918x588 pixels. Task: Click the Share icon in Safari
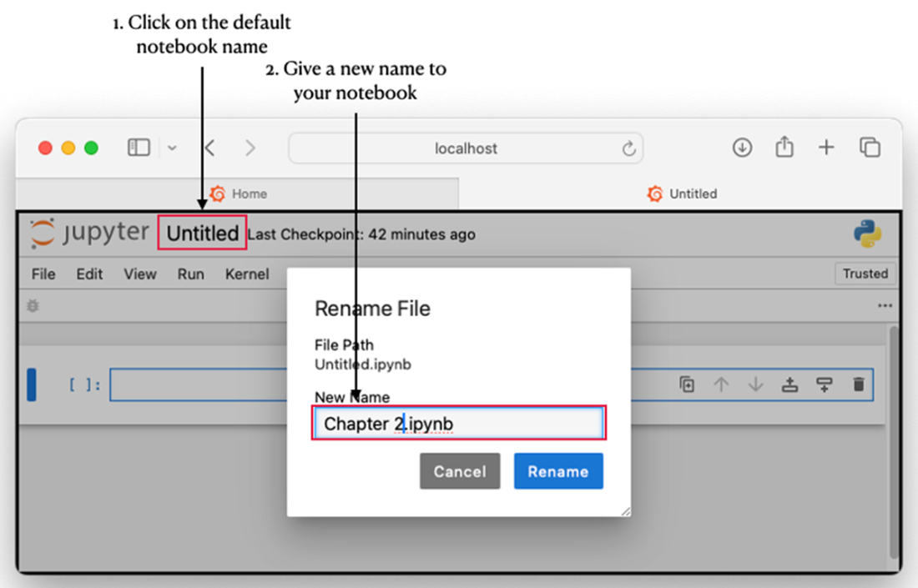tap(784, 148)
